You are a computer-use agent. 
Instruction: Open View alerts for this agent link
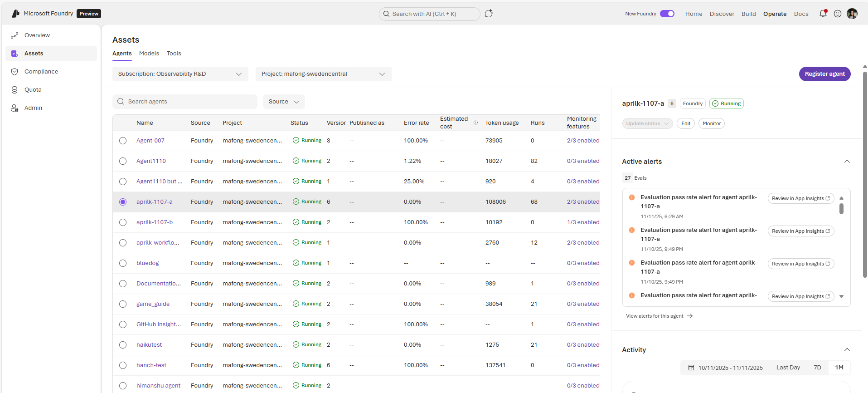(x=659, y=316)
